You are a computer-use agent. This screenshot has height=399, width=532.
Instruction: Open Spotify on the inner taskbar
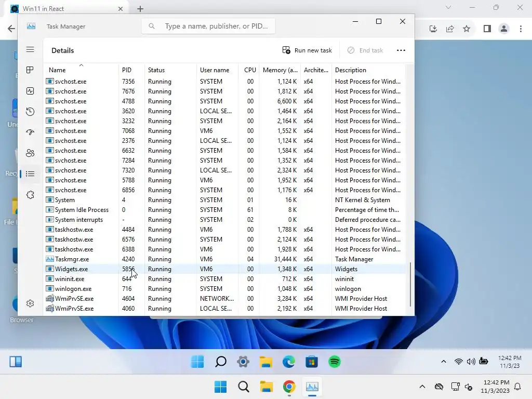coord(335,362)
